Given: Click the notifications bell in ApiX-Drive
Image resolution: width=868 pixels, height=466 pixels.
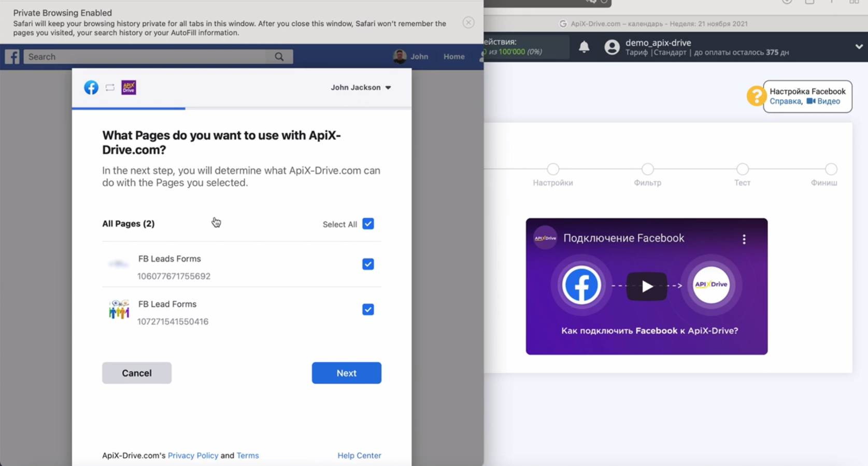Looking at the screenshot, I should [x=584, y=47].
